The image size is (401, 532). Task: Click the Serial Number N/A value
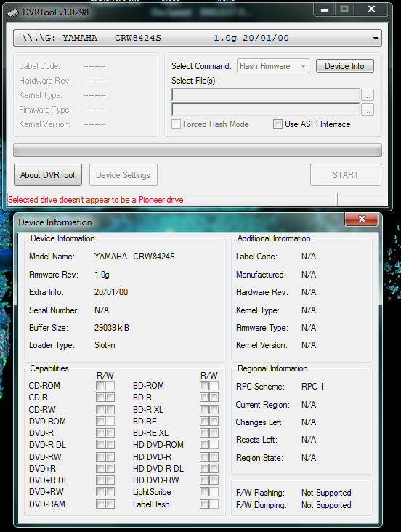pyautogui.click(x=102, y=310)
